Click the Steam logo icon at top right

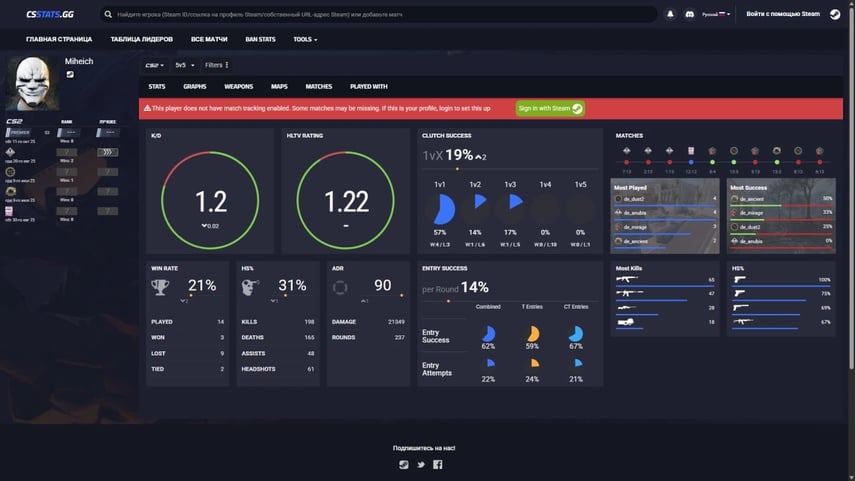835,15
